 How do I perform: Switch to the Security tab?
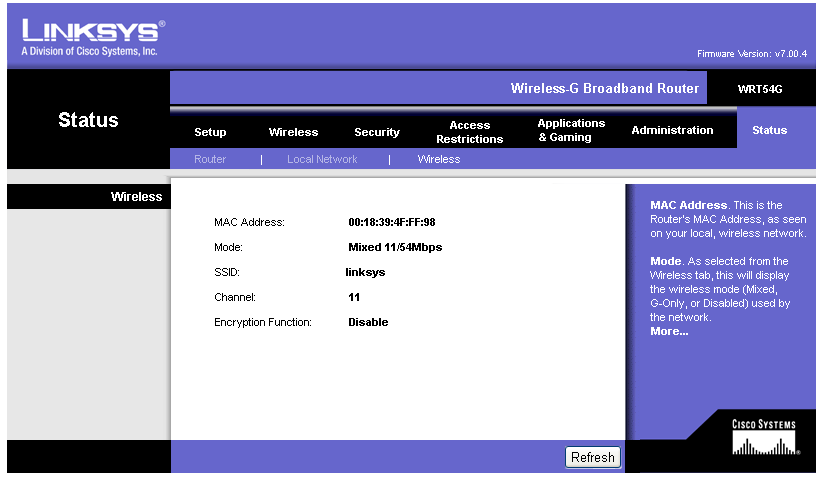pos(377,132)
